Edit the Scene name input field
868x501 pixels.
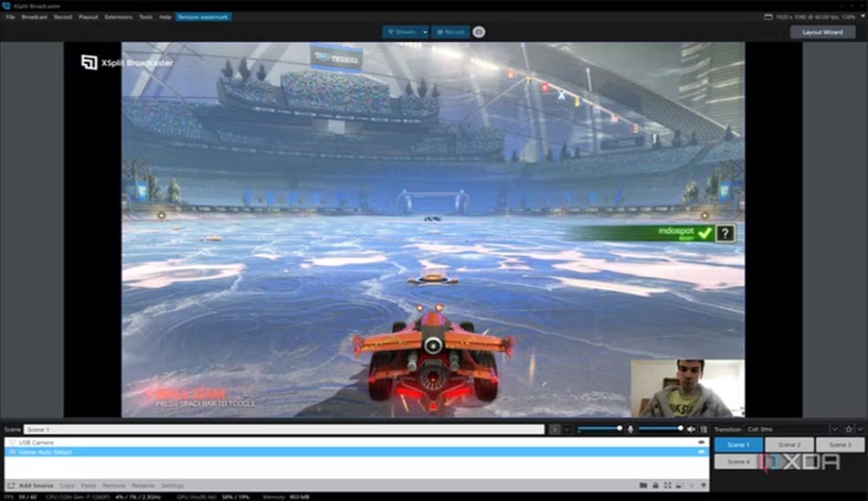pos(284,430)
